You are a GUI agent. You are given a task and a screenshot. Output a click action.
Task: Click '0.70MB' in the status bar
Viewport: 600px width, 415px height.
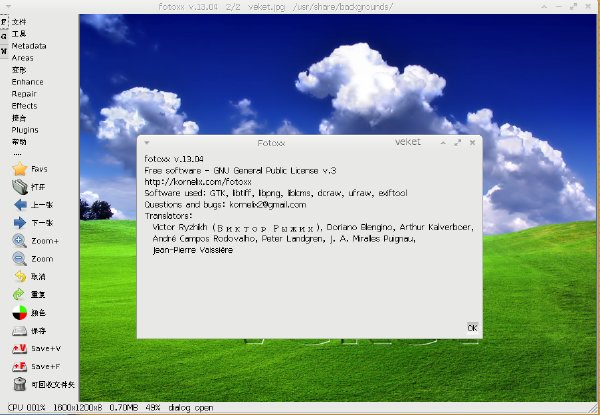(124, 408)
